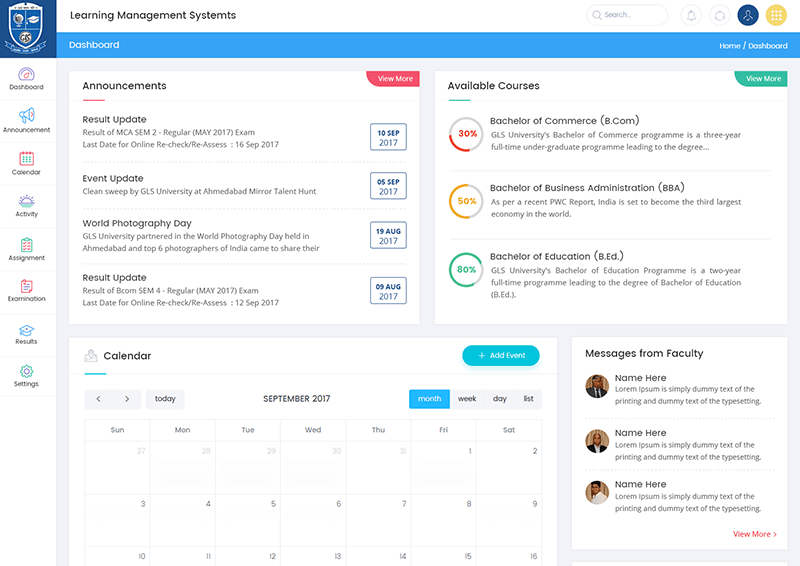The image size is (800, 566).
Task: Click View More on Announcements
Action: [394, 79]
